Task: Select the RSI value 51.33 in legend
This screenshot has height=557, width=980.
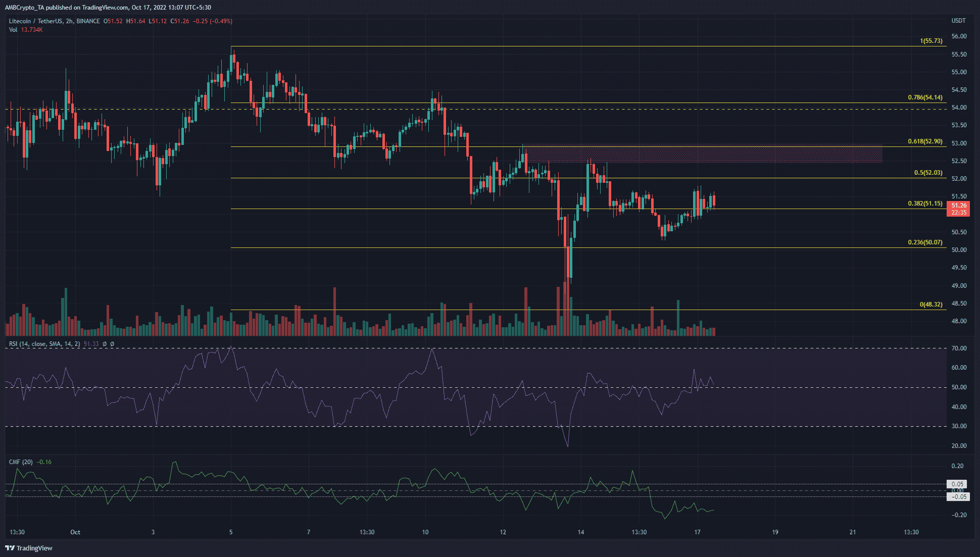Action: coord(91,344)
